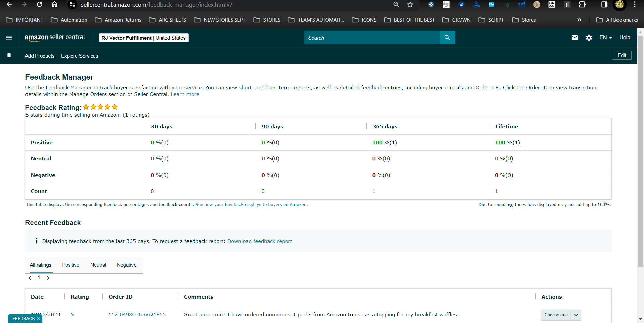The width and height of the screenshot is (644, 323).
Task: Go forward with the browser forward arrow
Action: click(24, 4)
